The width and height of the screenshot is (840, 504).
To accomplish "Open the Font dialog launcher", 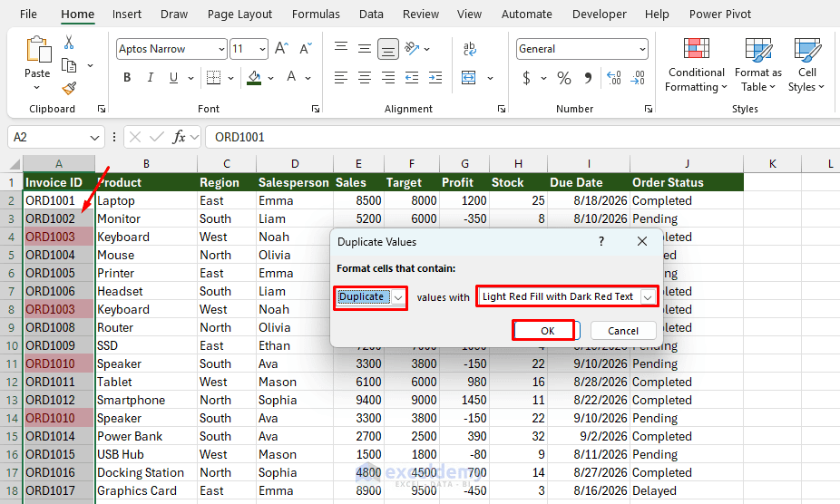I will 316,109.
